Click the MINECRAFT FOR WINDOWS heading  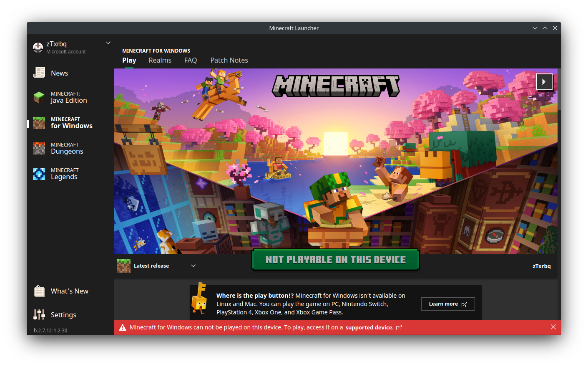(156, 51)
